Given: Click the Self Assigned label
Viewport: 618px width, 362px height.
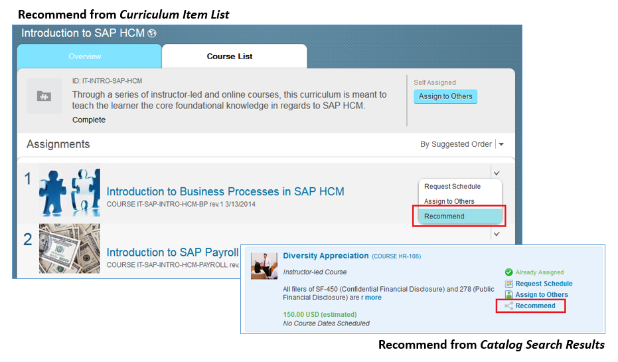Looking at the screenshot, I should coord(434,82).
